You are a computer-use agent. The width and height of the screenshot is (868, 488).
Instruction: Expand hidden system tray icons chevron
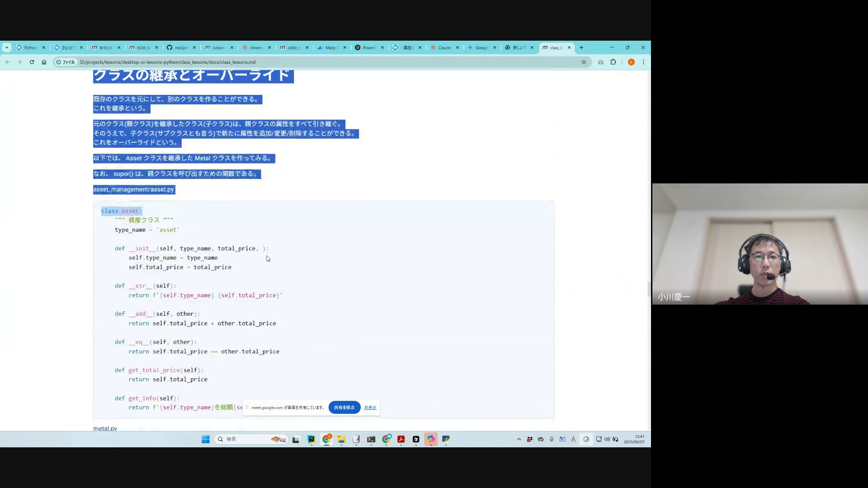(x=519, y=439)
